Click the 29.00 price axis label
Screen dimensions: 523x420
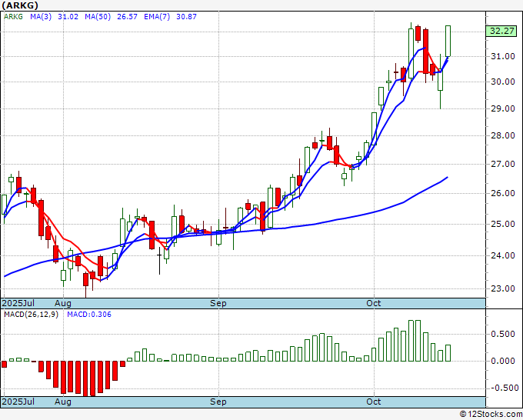[x=503, y=108]
